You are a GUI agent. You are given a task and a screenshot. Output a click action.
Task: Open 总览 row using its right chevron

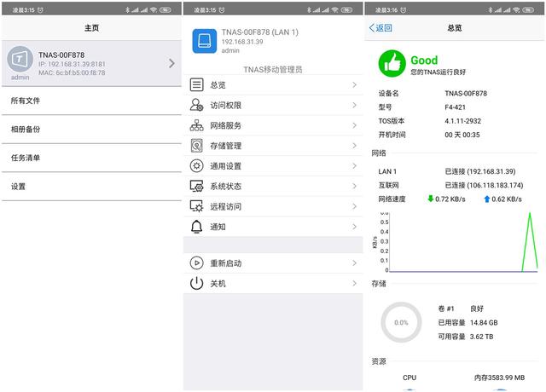(354, 84)
